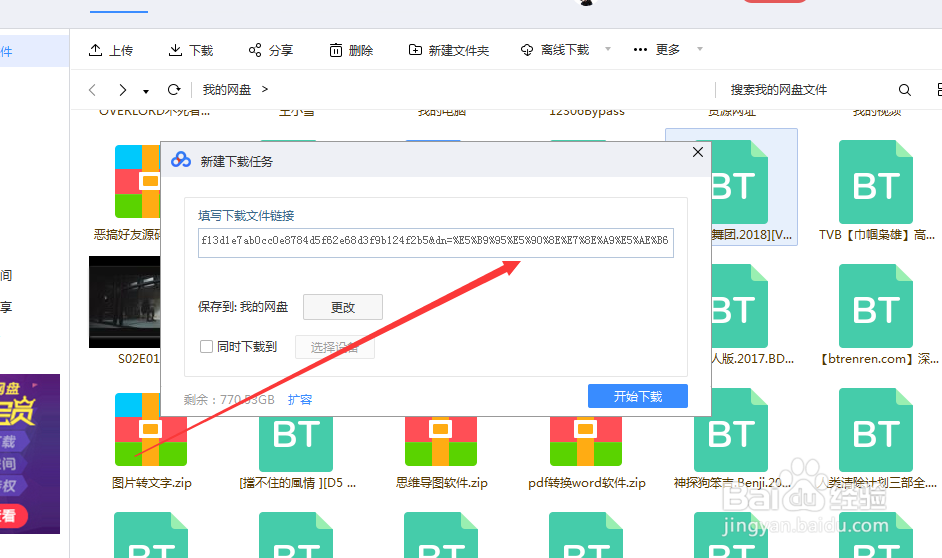Click the 选择设备 button
This screenshot has width=942, height=558.
pyautogui.click(x=335, y=347)
